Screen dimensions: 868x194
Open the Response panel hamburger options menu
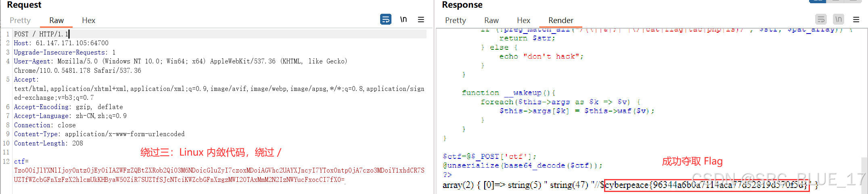[856, 19]
